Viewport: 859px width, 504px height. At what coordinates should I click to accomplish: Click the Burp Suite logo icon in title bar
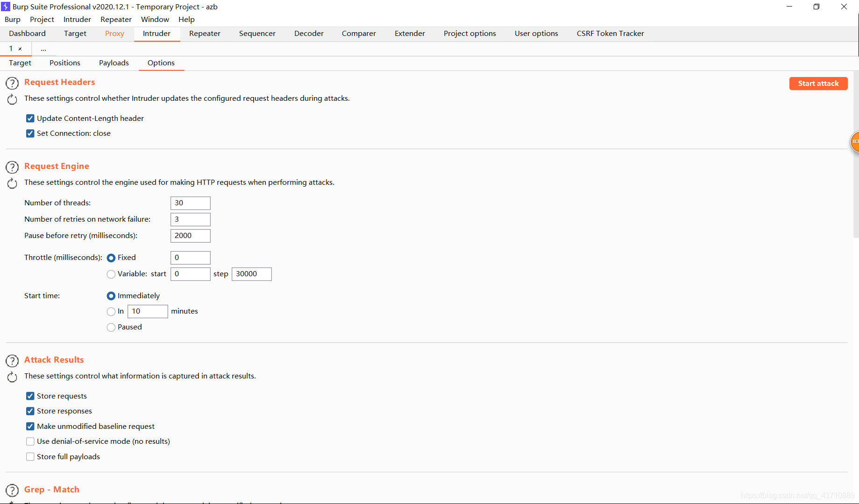(6, 7)
